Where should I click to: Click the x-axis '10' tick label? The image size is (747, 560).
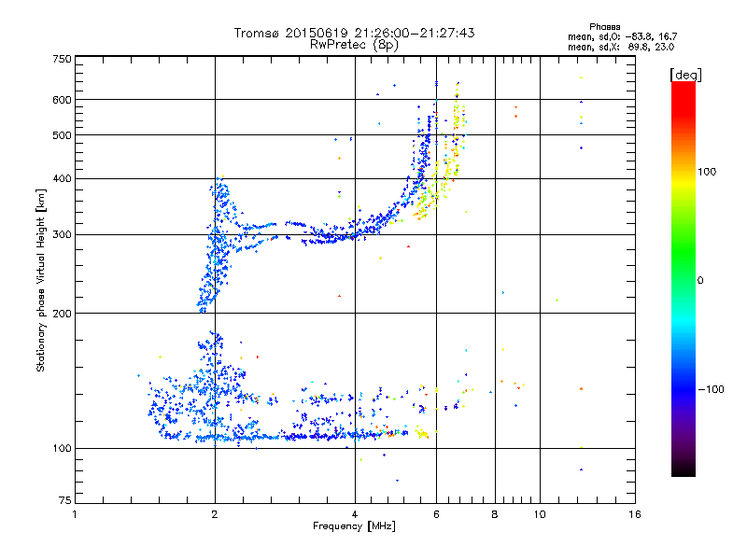(x=540, y=514)
